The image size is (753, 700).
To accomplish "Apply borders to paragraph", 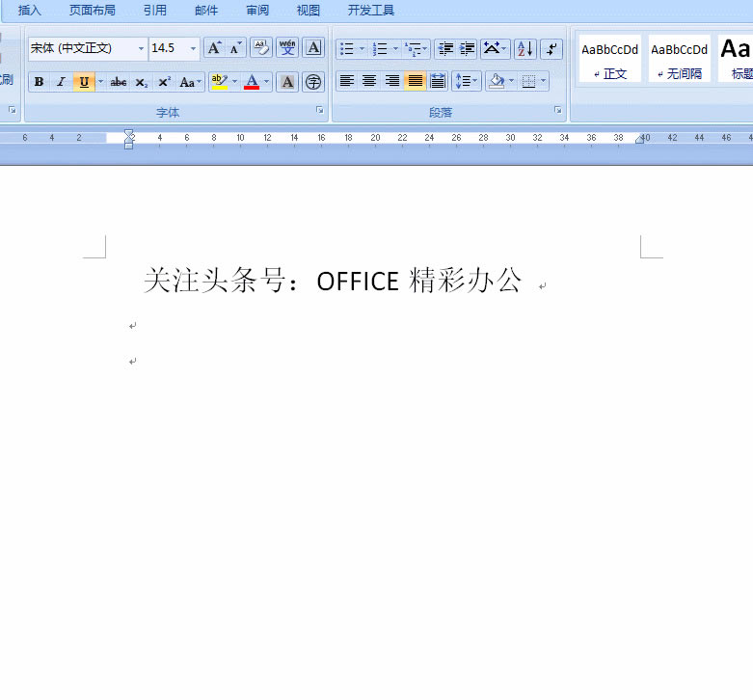I will point(528,81).
